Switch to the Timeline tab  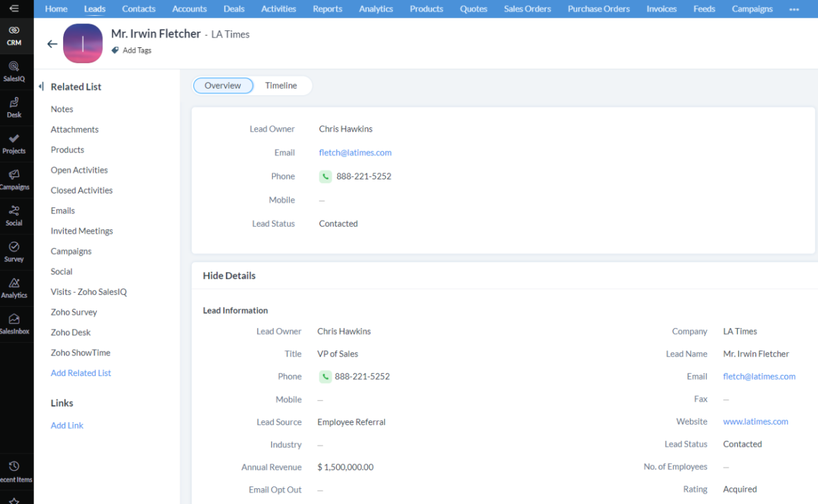[280, 86]
